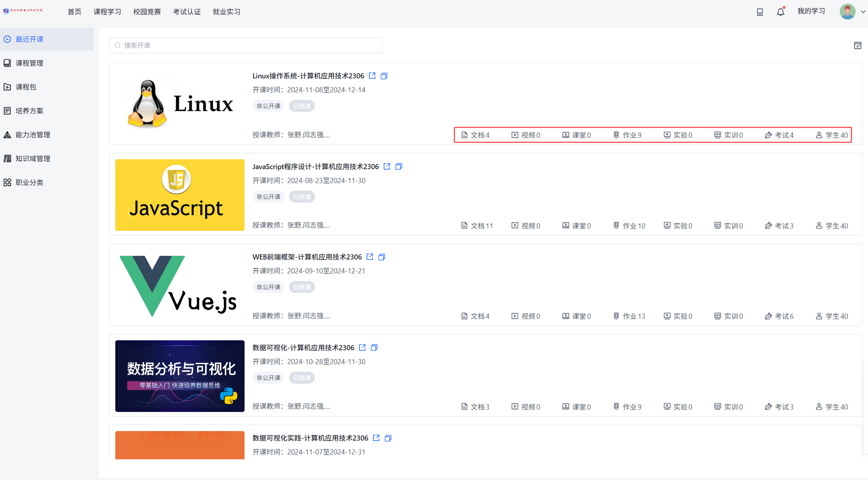Click 考试 3 icon in JavaScript course row
The image size is (868, 480).
768,226
